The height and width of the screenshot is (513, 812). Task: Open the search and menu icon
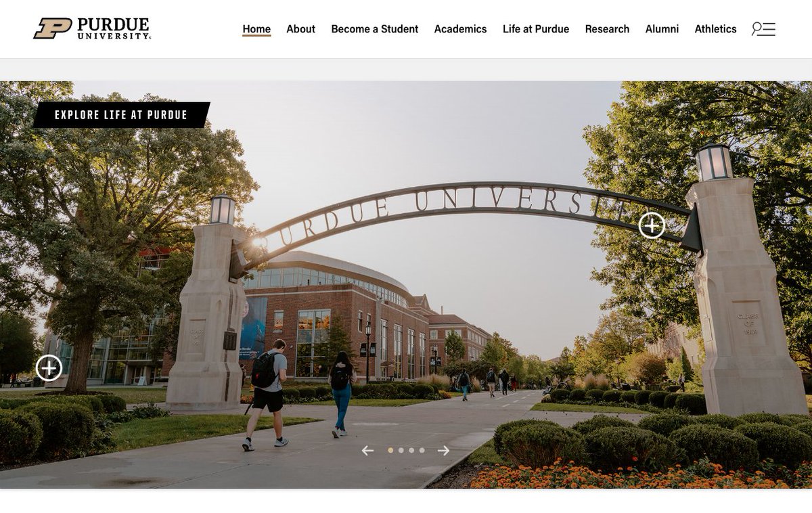coord(763,29)
